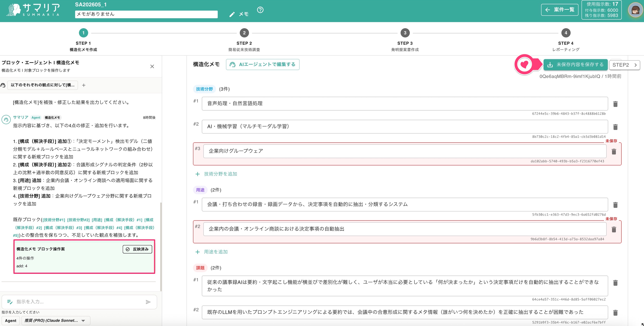
Task: Edit the 従来の議事録AI 課題 field
Action: [x=405, y=286]
